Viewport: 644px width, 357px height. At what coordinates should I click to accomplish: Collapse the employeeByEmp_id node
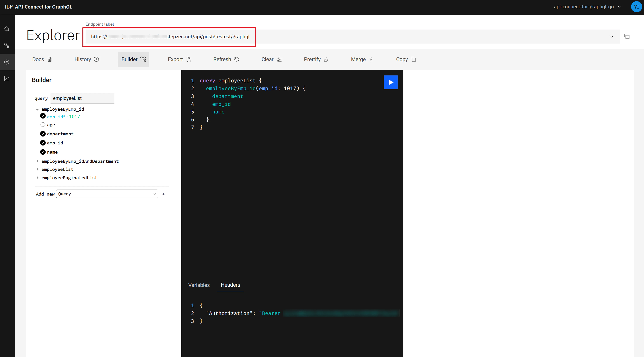(37, 109)
